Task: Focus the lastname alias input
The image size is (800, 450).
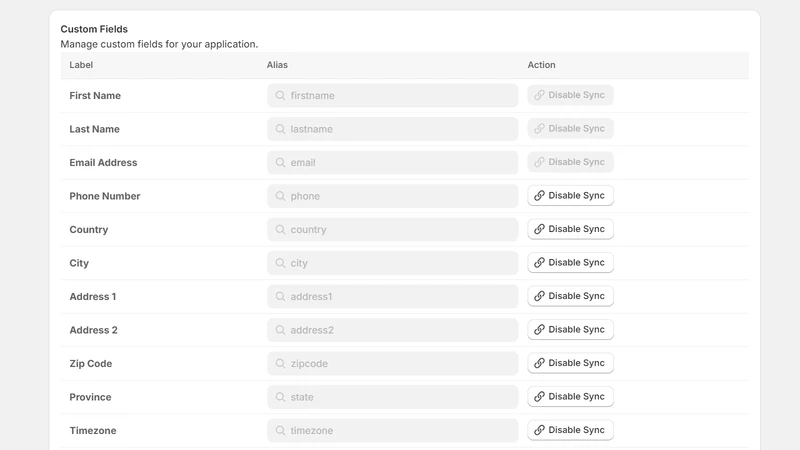Action: (x=392, y=129)
